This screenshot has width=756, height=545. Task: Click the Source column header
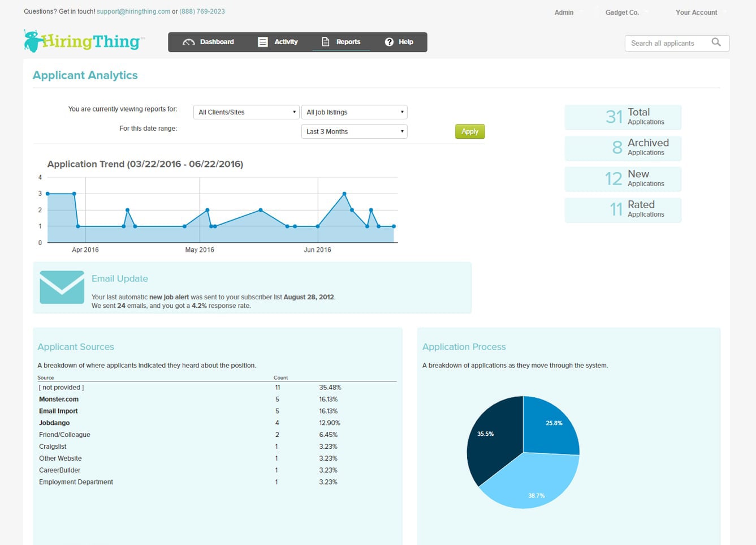point(46,377)
